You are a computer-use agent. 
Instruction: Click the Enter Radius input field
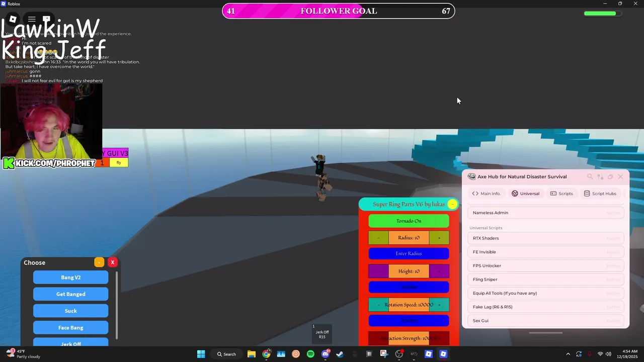click(409, 253)
